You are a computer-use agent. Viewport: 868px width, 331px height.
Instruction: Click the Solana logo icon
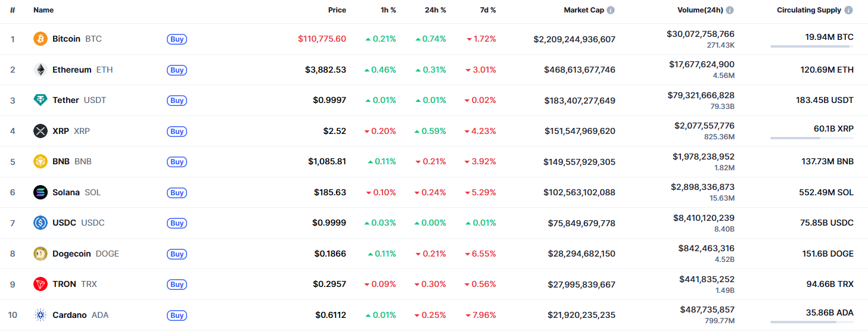click(41, 192)
